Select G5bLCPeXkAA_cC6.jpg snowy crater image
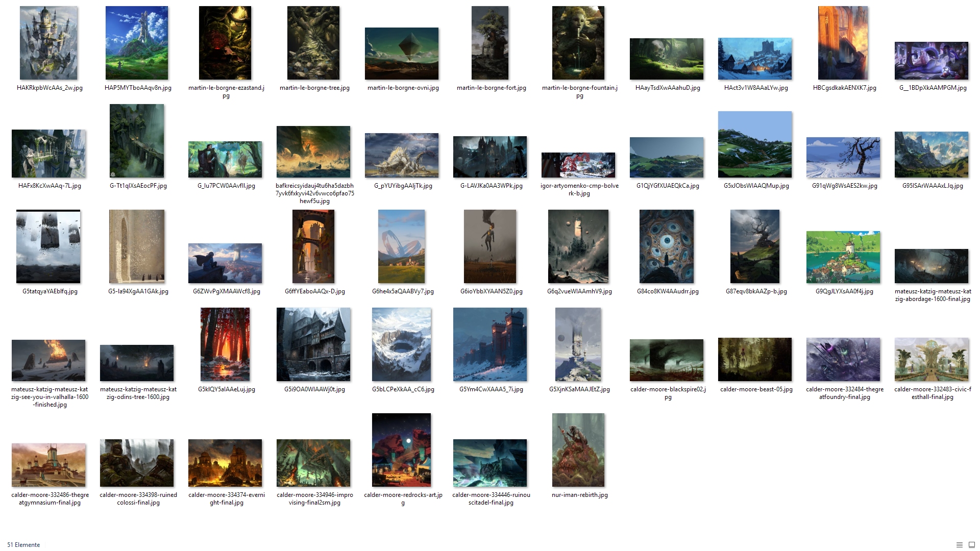Image resolution: width=980 pixels, height=551 pixels. point(402,344)
